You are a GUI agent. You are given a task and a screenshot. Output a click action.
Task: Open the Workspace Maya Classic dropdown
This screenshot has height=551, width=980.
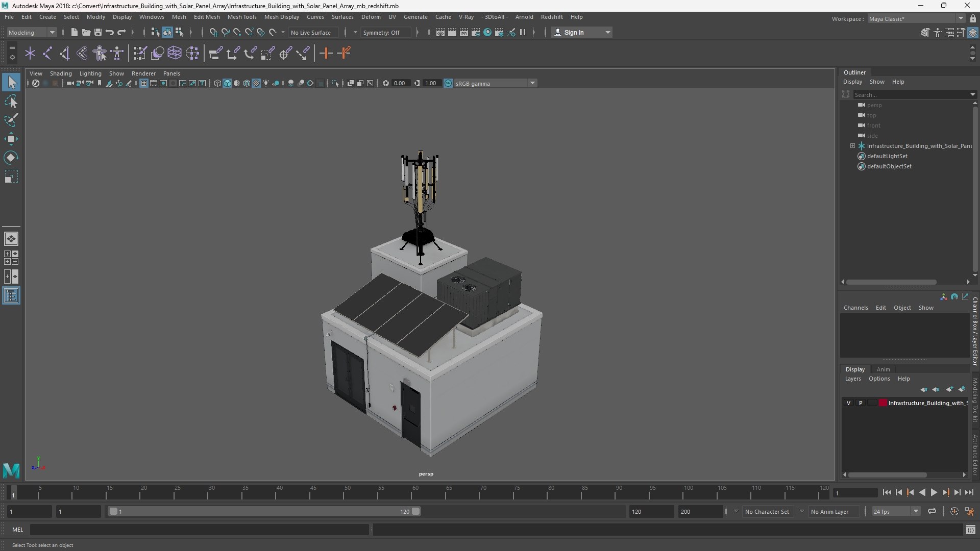[916, 19]
